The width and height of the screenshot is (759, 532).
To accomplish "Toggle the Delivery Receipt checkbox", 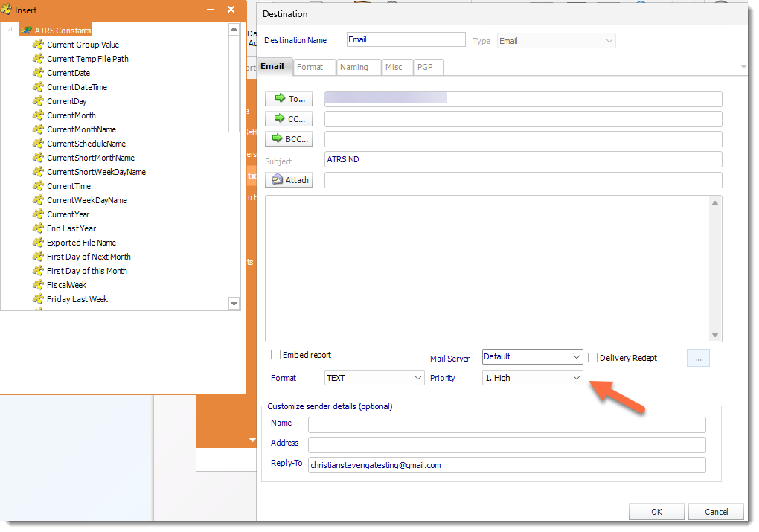I will (x=593, y=358).
